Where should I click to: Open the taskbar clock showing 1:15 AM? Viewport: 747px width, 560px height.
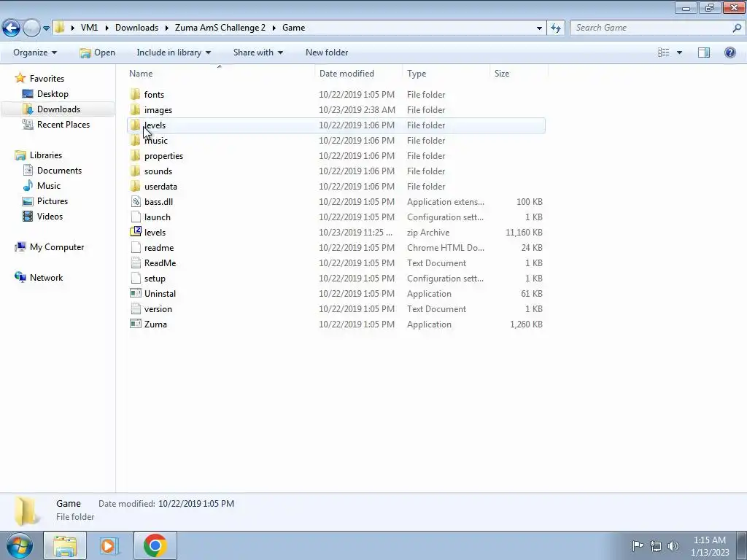tap(710, 546)
